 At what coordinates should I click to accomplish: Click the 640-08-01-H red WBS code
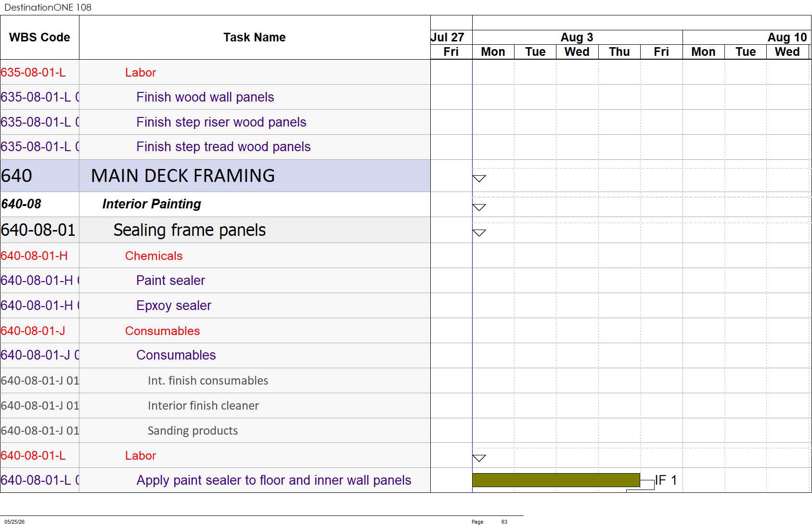[x=34, y=256]
